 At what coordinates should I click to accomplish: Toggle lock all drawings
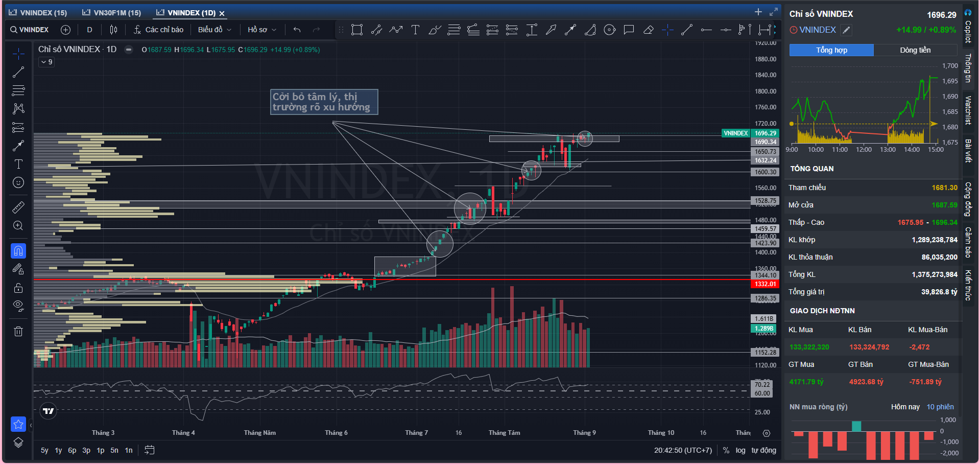[18, 288]
